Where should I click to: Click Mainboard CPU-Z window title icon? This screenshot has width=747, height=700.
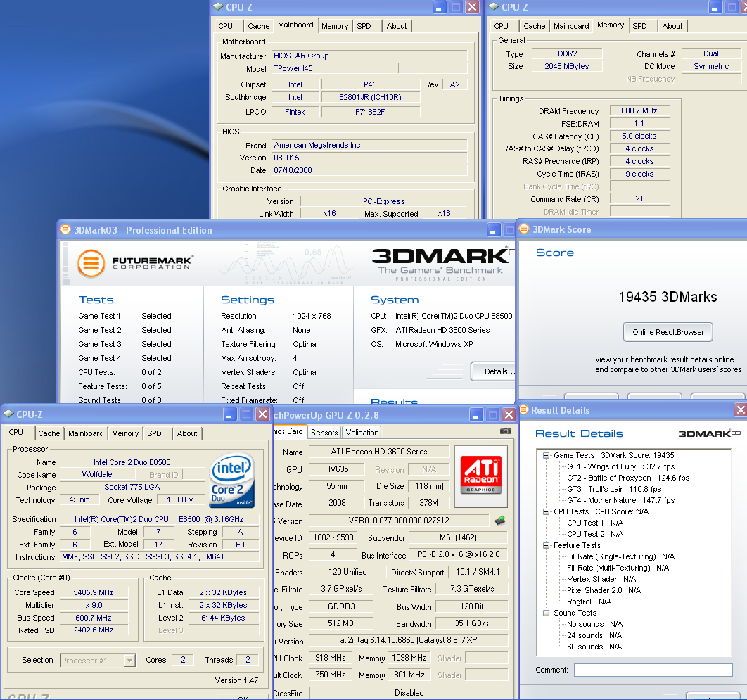point(218,6)
